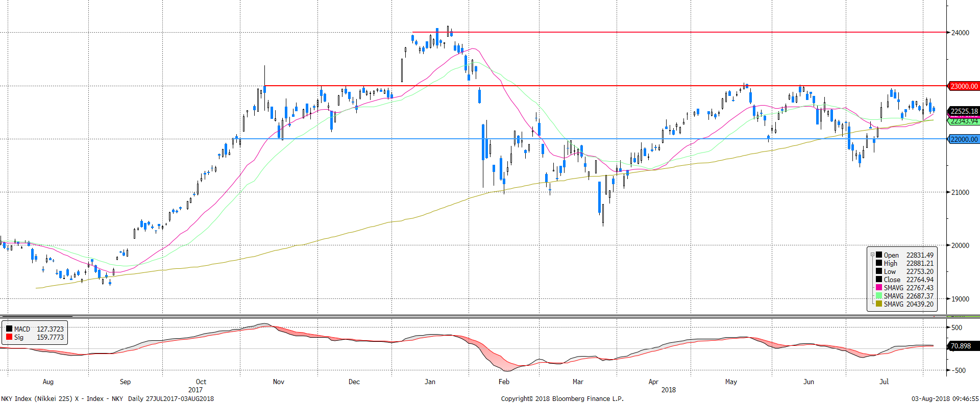Select the High value 22881.21
The height and width of the screenshot is (403, 980).
(920, 263)
